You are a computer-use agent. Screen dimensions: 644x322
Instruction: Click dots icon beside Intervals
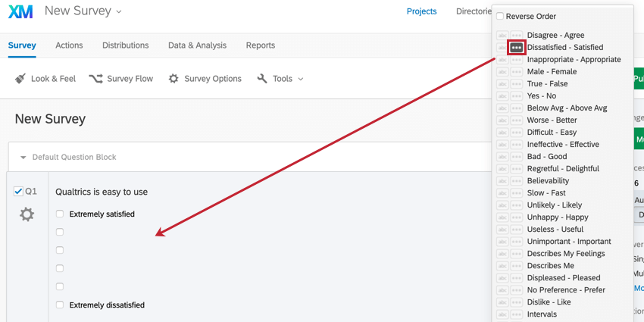516,314
